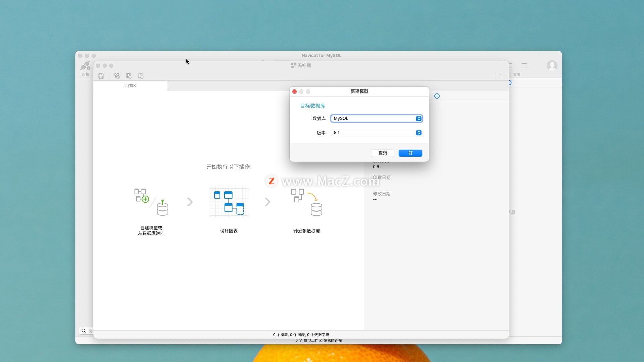Click the 0 B file size value
Image resolution: width=644 pixels, height=362 pixels.
[376, 167]
